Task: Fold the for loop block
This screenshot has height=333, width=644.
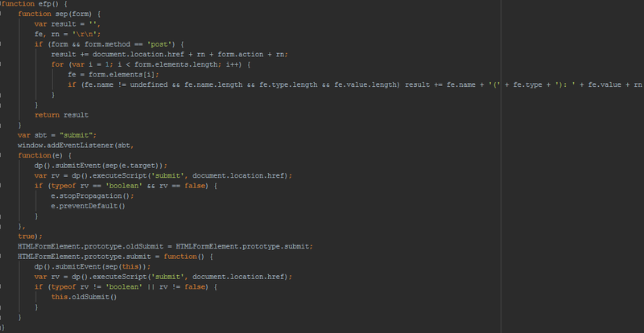Action: tap(2, 64)
